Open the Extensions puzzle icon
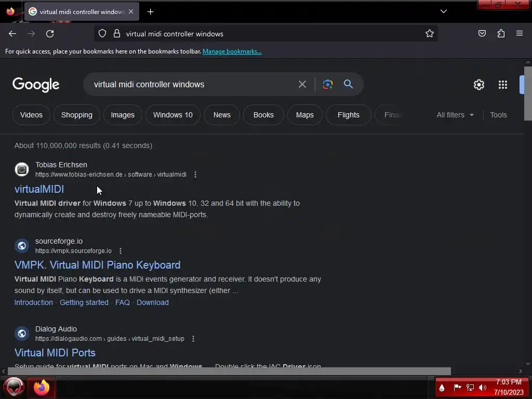The width and height of the screenshot is (532, 399). pos(501,33)
